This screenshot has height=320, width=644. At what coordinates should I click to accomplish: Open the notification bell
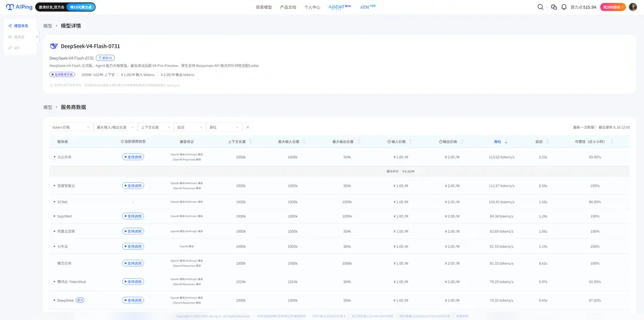click(x=564, y=7)
